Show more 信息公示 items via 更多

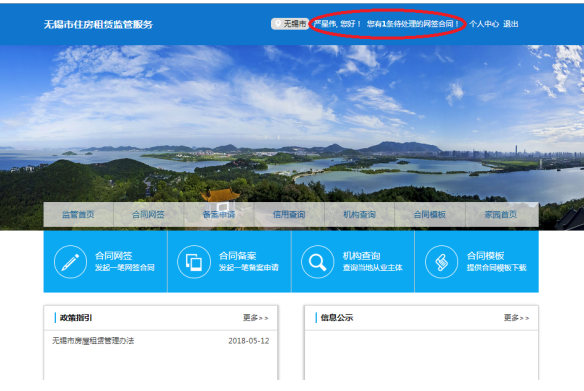click(516, 318)
